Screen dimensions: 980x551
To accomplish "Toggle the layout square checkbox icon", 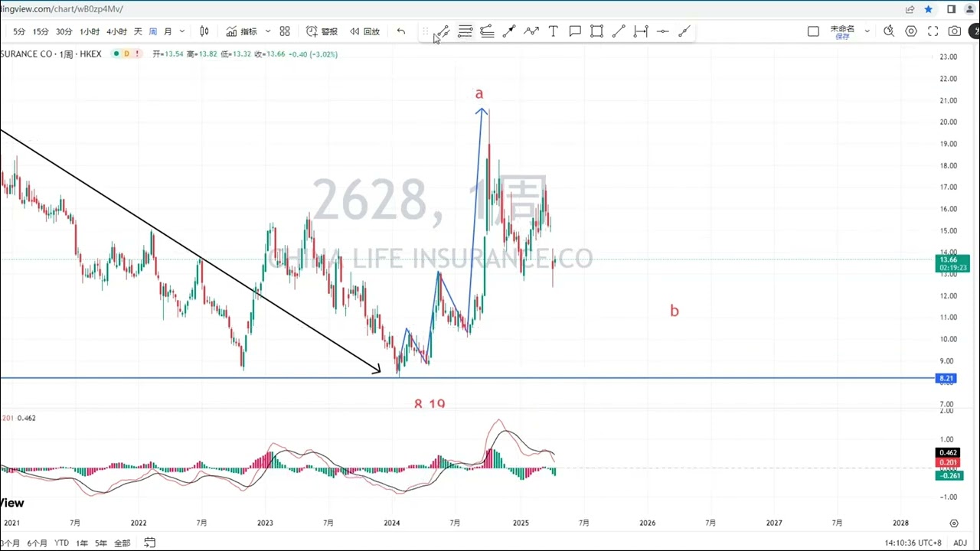I will click(x=813, y=31).
